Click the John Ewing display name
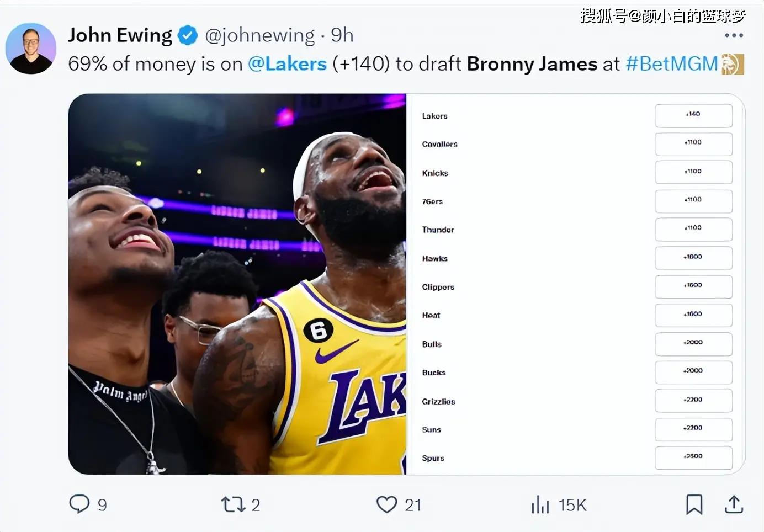This screenshot has width=764, height=532. click(x=120, y=35)
